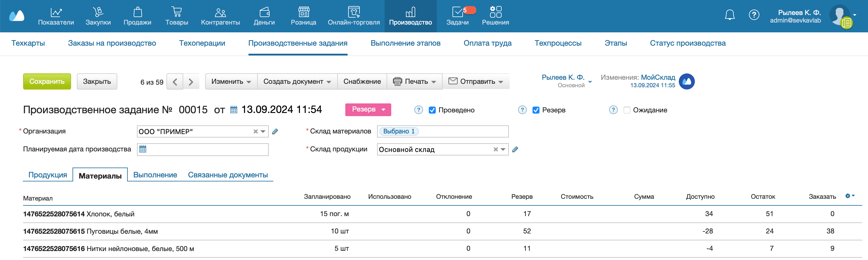This screenshot has width=868, height=260.
Task: Enable the Ожидание checkbox
Action: point(626,110)
